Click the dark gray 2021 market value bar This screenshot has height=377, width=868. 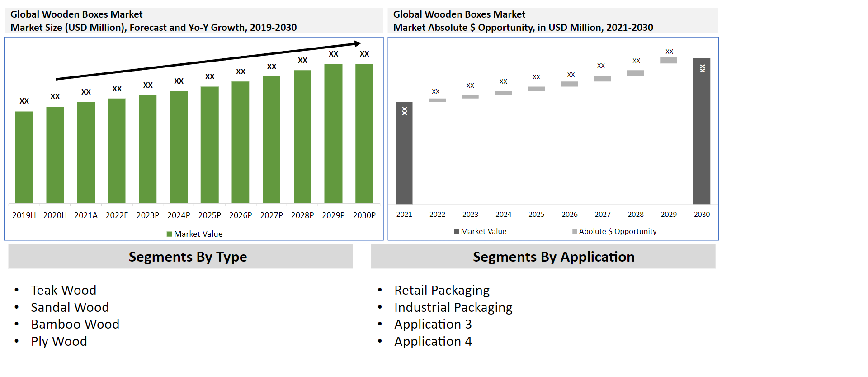pyautogui.click(x=404, y=153)
